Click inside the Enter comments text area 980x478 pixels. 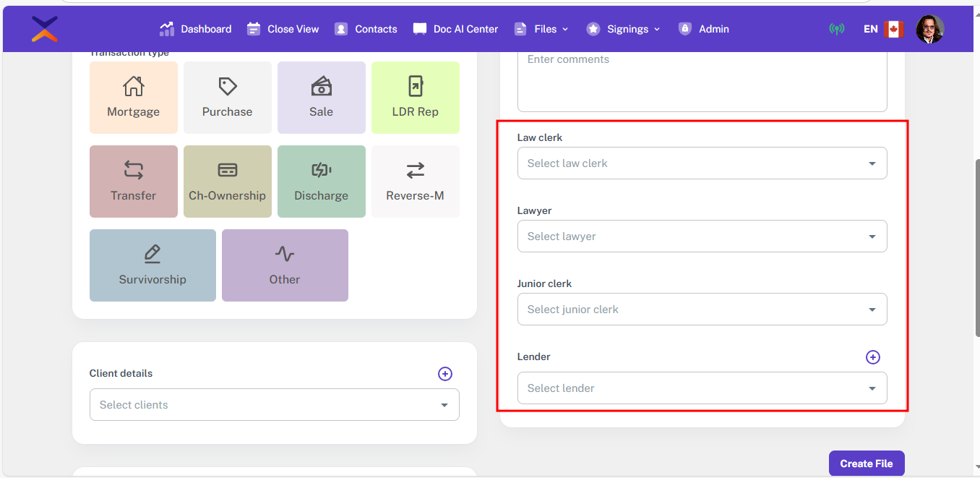click(x=702, y=80)
